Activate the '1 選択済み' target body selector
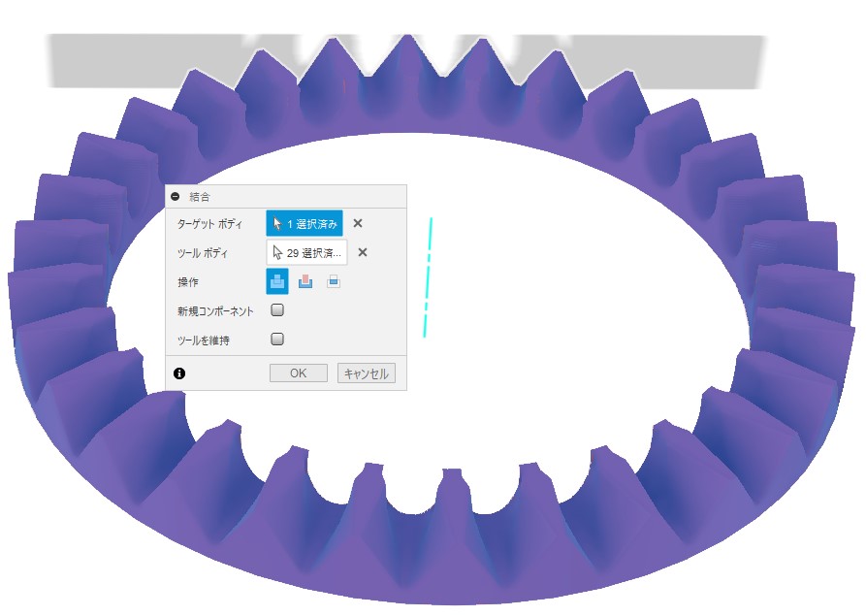The height and width of the screenshot is (616, 866). 305,224
